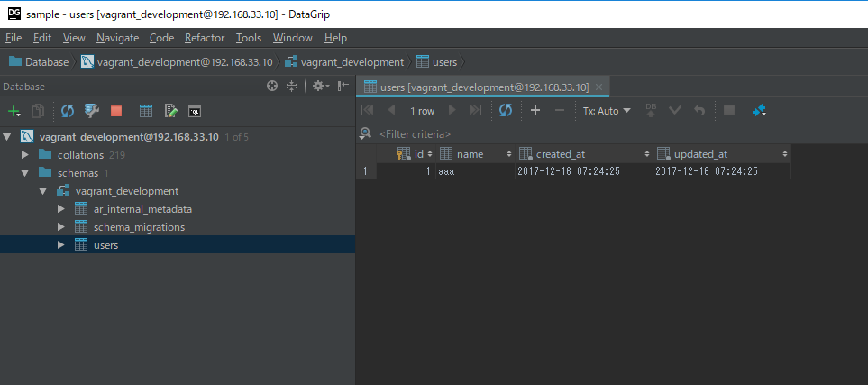Click the Rollback undo arrow icon
Viewport: 868px width, 385px height.
click(699, 110)
